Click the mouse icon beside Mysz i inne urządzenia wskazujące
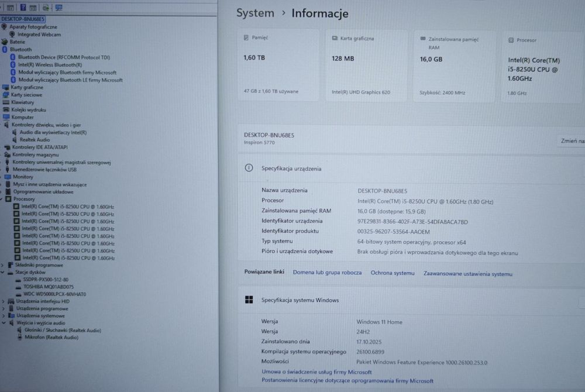Screen dimensions: 585x392 (8, 184)
